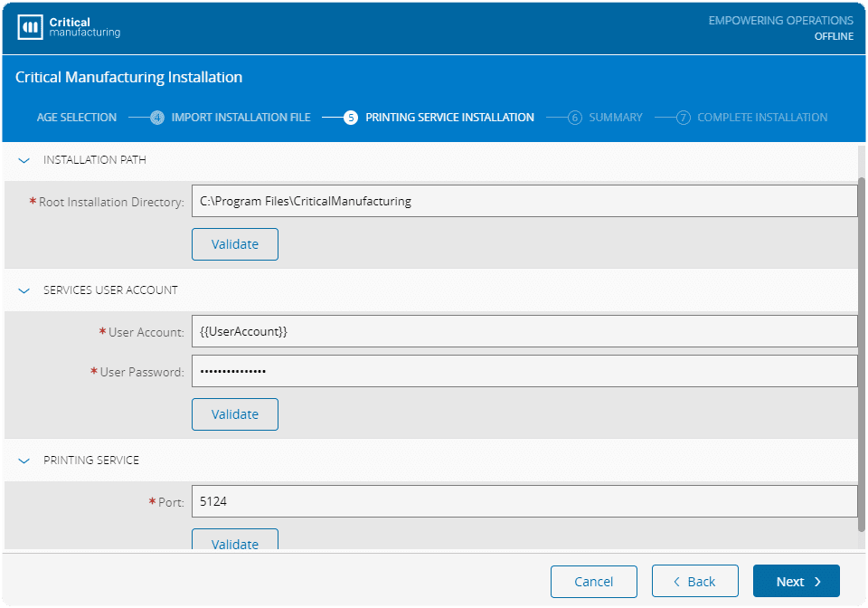Collapse the Installation Path section
This screenshot has height=608, width=868.
24,160
